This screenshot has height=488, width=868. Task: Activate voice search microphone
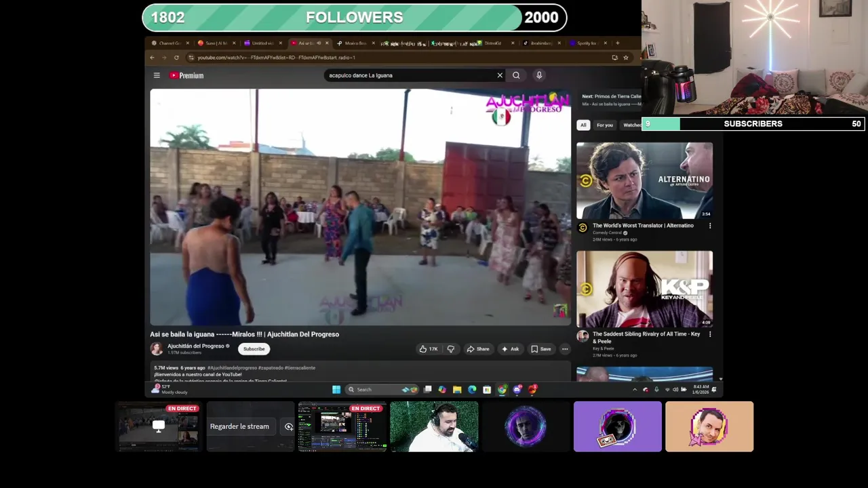click(x=539, y=75)
